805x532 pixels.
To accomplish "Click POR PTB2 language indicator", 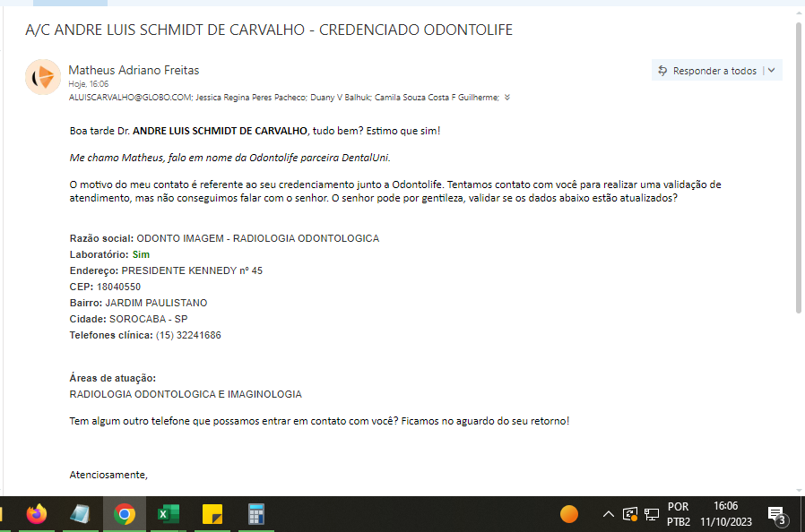I will 679,514.
